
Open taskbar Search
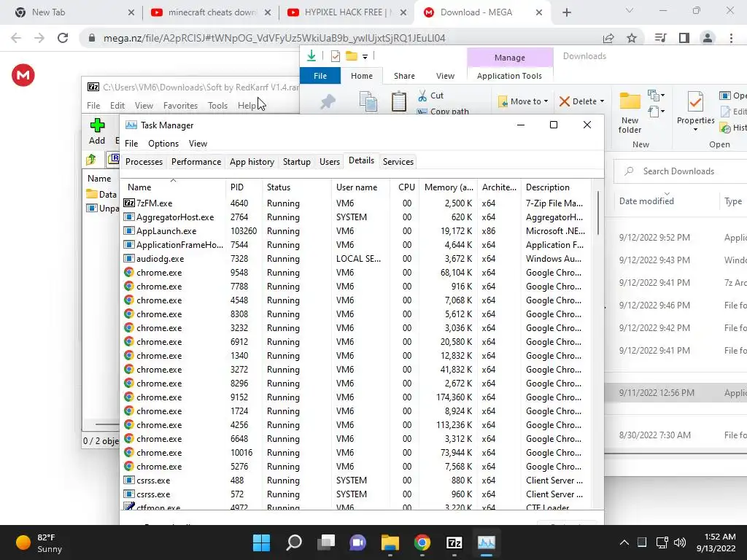tap(294, 542)
